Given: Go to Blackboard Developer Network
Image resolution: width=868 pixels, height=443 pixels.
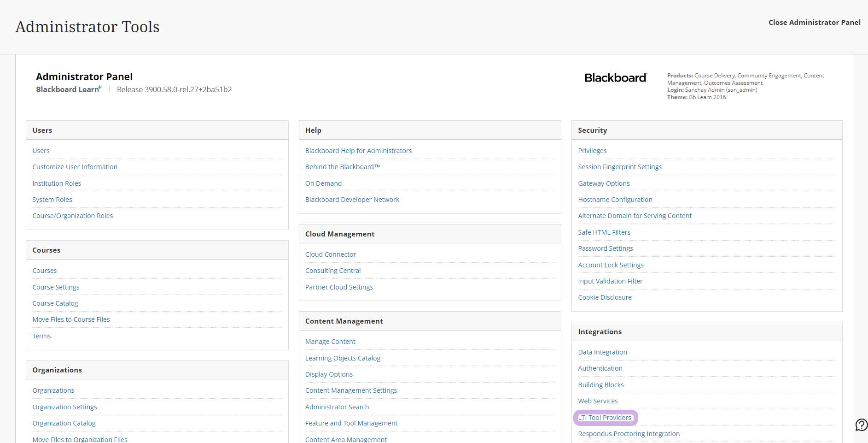Looking at the screenshot, I should click(352, 200).
